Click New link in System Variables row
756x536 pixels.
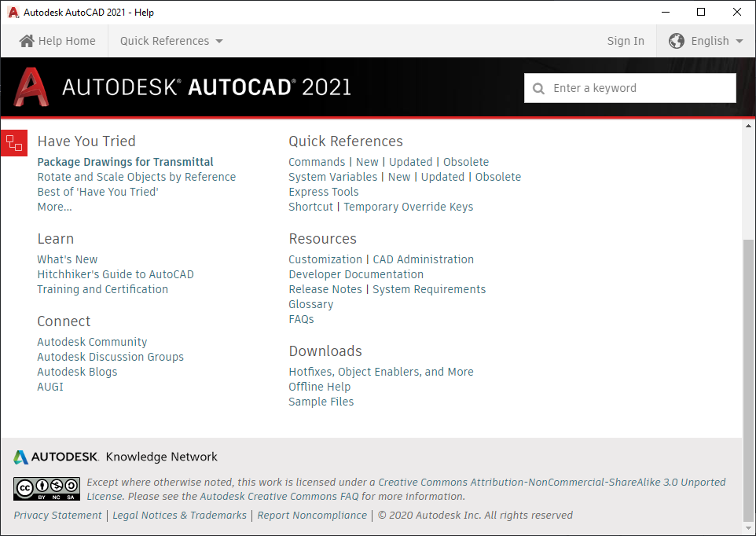[x=399, y=177]
